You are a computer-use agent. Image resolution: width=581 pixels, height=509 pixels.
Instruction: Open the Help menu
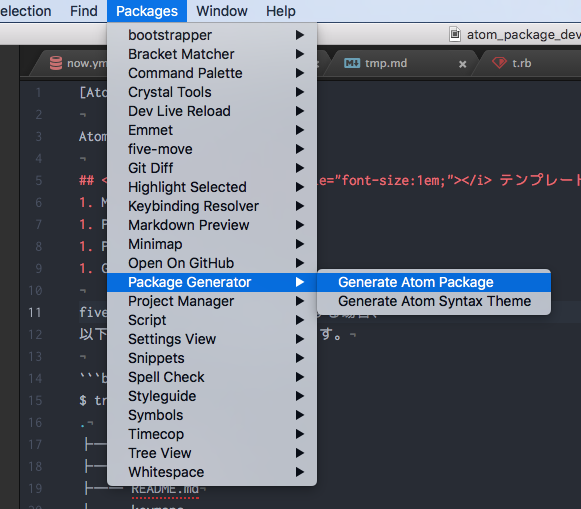coord(280,11)
